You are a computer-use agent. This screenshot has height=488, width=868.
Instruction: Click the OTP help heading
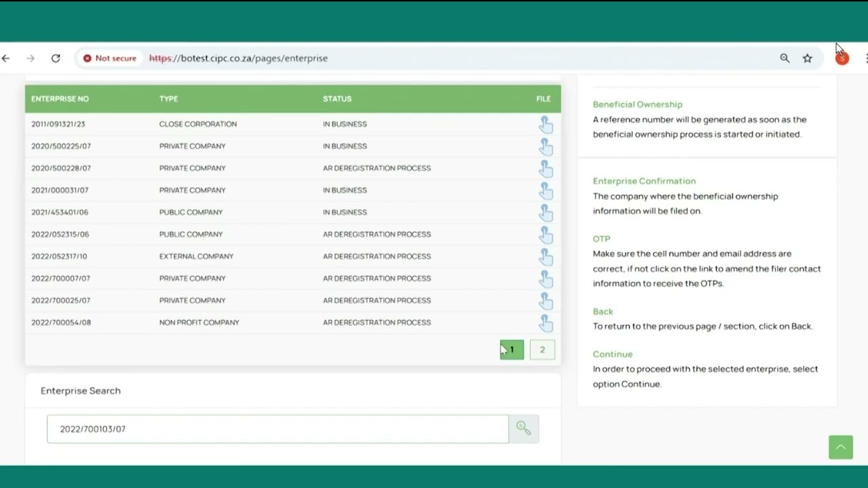tap(601, 239)
